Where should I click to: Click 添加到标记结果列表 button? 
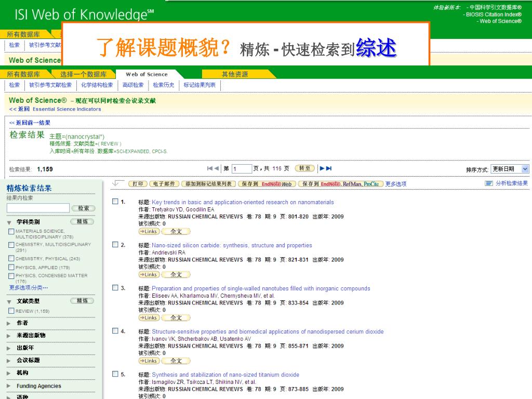[208, 183]
